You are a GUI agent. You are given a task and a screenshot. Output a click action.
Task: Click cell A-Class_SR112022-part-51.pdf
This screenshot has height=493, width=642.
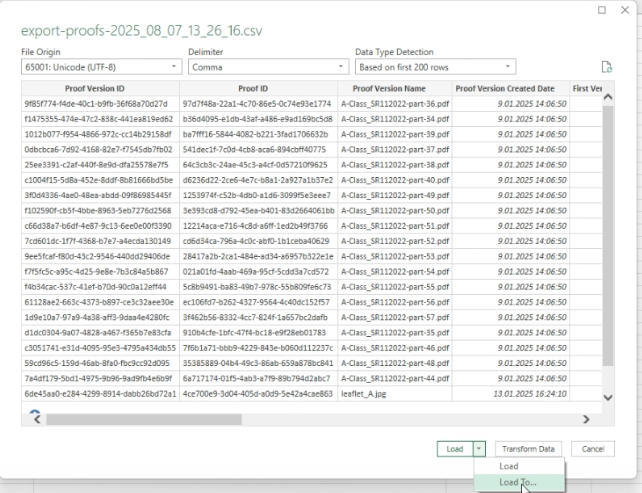click(395, 226)
